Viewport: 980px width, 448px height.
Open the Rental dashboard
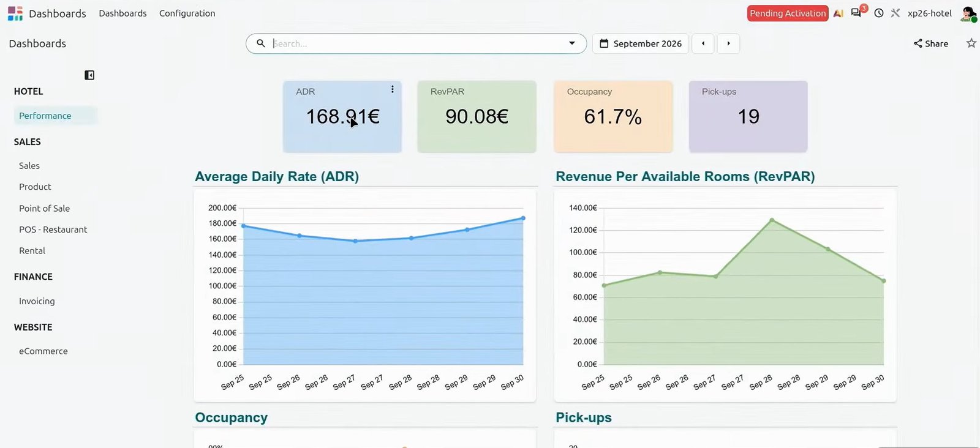coord(32,251)
